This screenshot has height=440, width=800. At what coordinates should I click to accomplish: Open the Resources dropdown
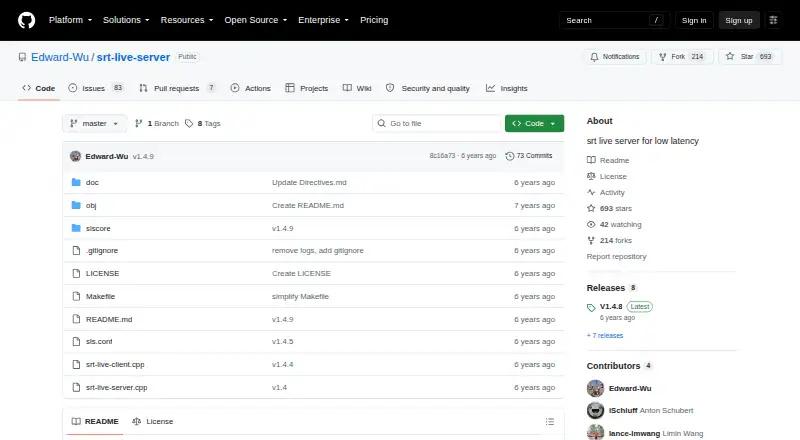187,20
